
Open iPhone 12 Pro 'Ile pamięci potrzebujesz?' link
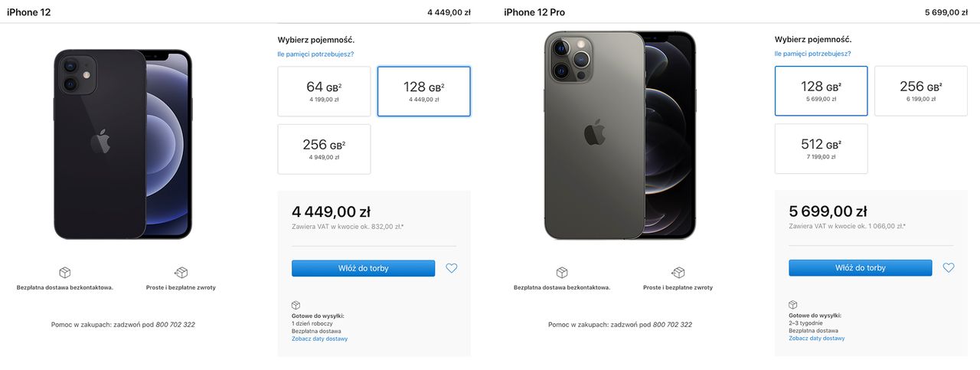pos(812,54)
